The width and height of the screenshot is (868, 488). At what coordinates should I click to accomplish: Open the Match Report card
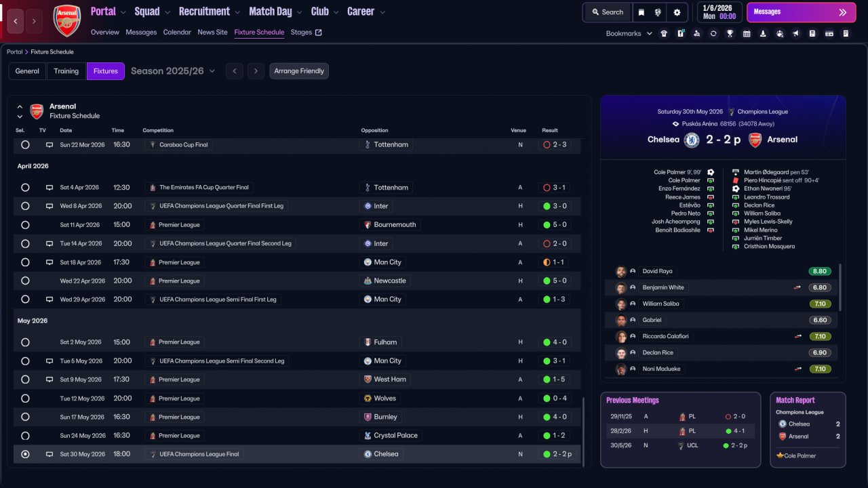808,430
